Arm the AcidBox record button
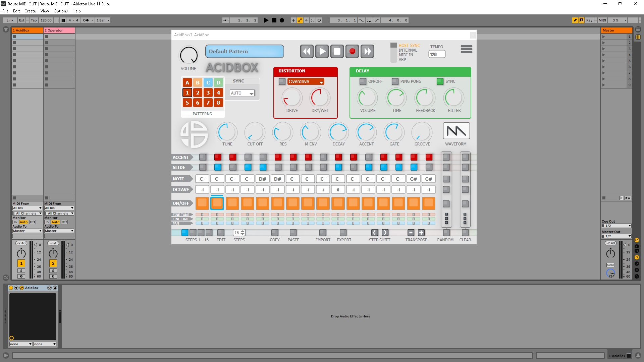Image resolution: width=644 pixels, height=362 pixels. click(352, 51)
